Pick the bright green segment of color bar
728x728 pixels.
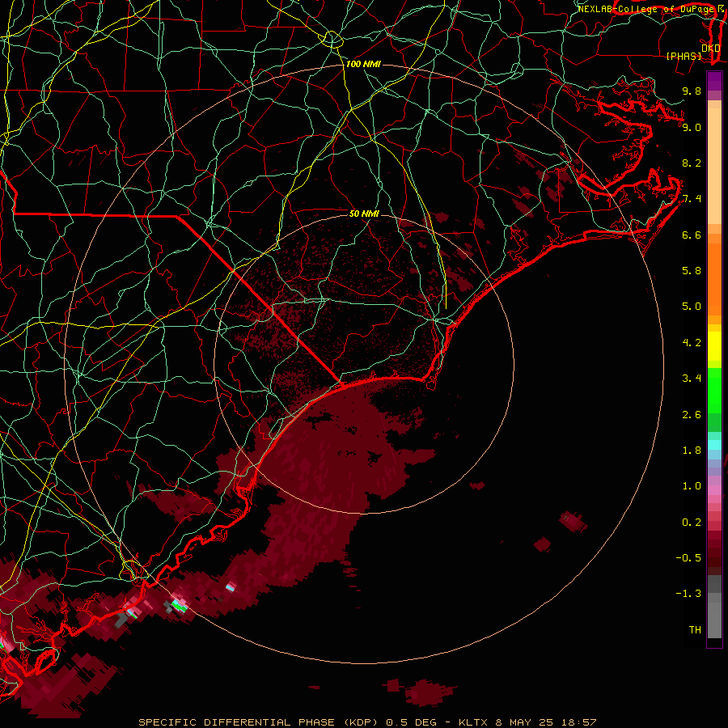coord(714,390)
